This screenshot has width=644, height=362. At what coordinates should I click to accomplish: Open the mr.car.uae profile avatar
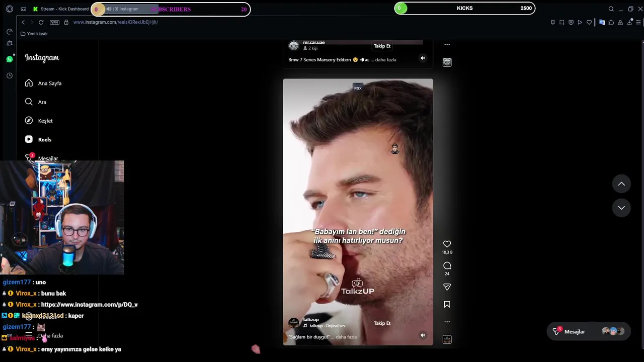293,46
